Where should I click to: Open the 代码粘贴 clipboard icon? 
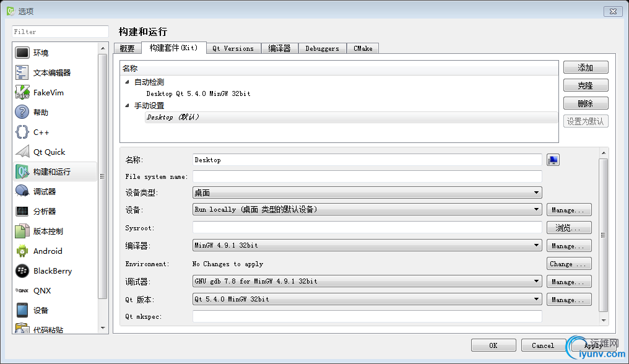22,328
